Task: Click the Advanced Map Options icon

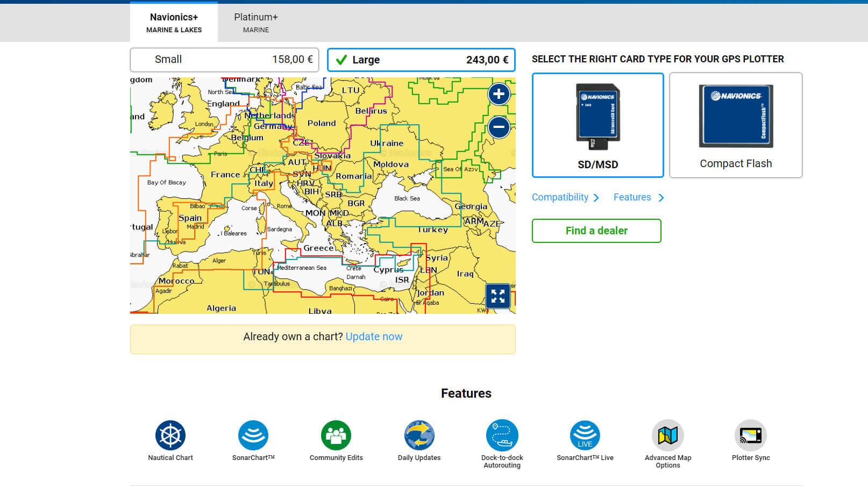Action: click(x=667, y=435)
